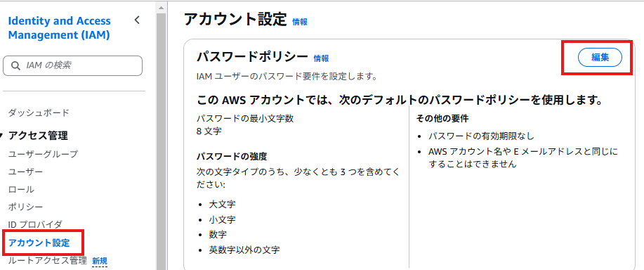Click the 新規 badge link
This screenshot has height=270, width=644.
click(x=100, y=261)
